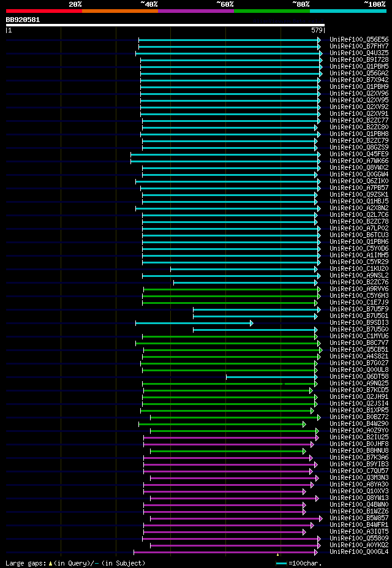Open hit UniRef100_B7X942
The image size is (392, 568).
(x=359, y=80)
